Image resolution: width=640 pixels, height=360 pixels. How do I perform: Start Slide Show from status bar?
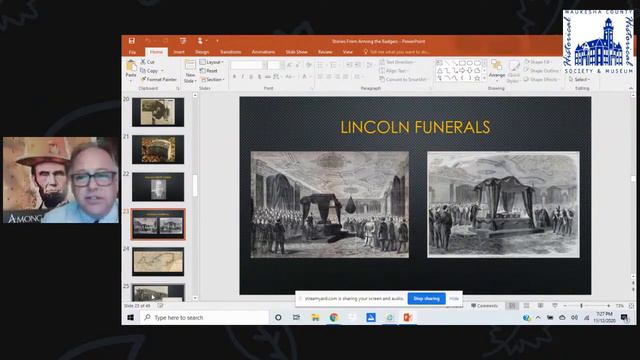[555, 306]
